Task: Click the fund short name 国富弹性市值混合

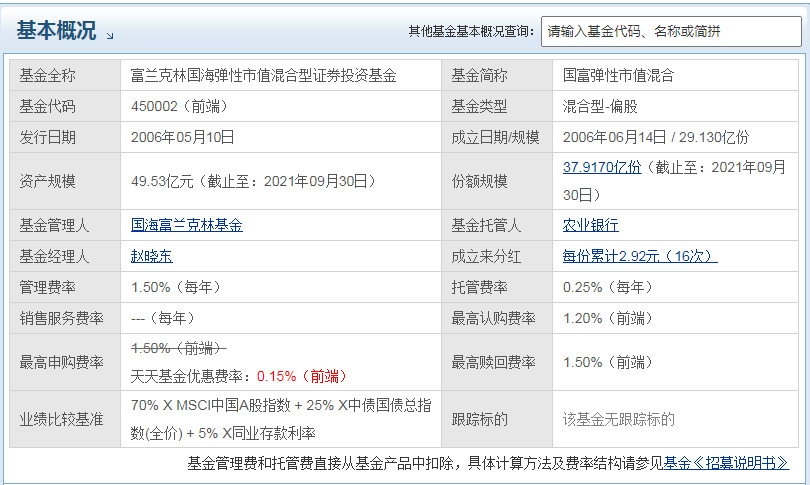Action: coord(619,75)
